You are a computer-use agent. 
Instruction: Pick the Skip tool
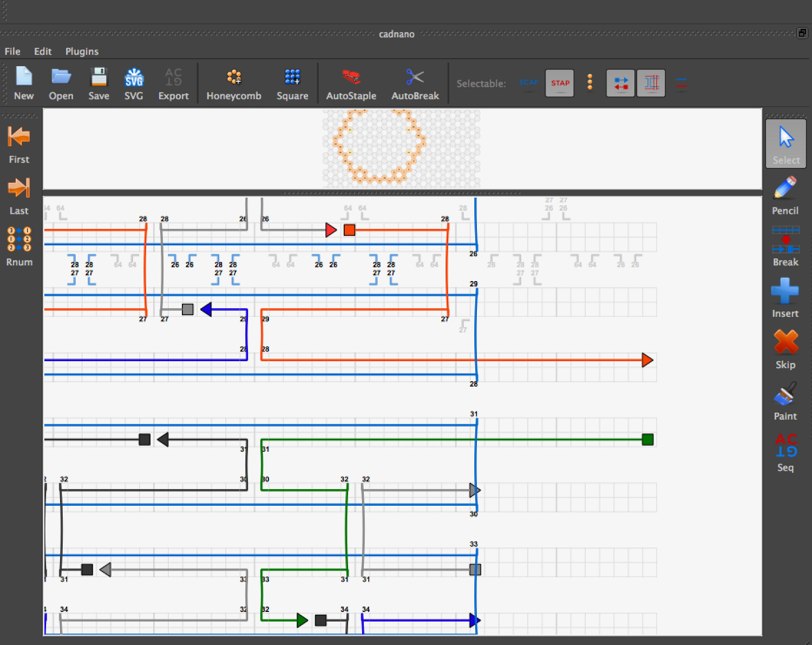(x=785, y=349)
